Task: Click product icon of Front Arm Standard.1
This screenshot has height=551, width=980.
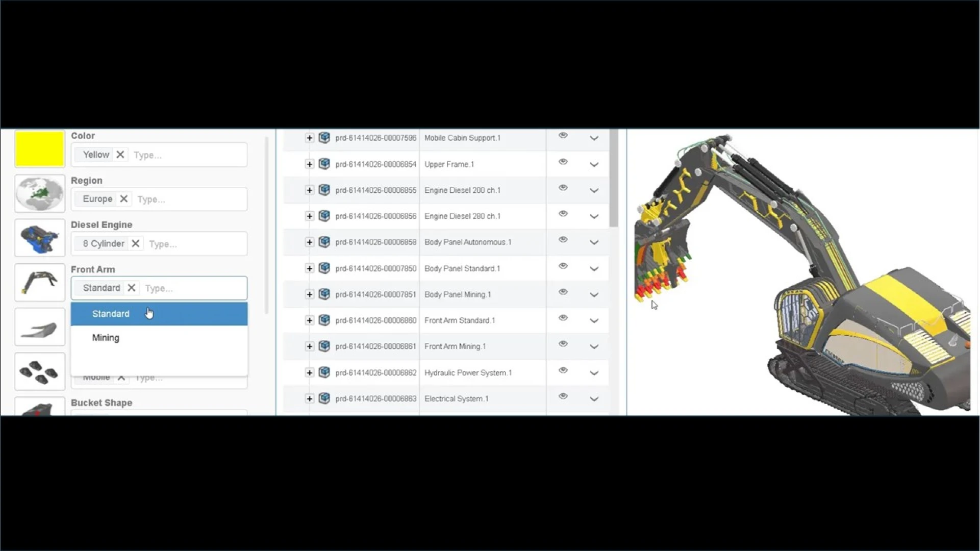Action: click(324, 320)
